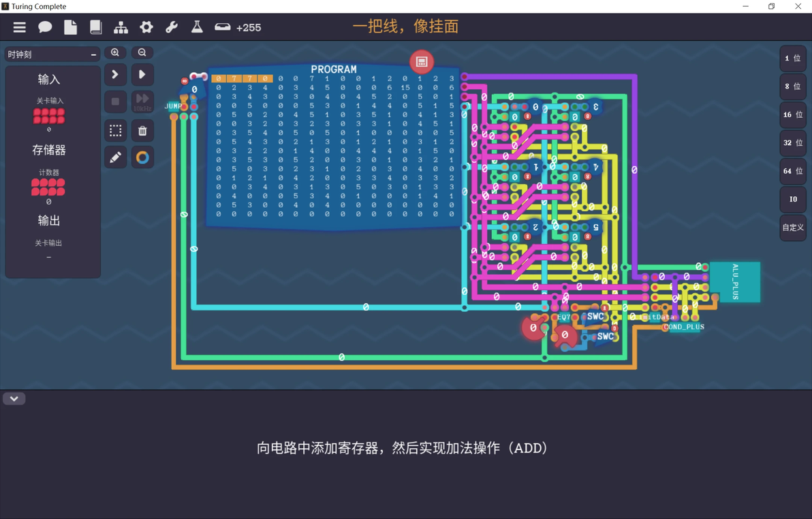This screenshot has width=812, height=519.
Task: Open the component hierarchy map icon
Action: 121,27
